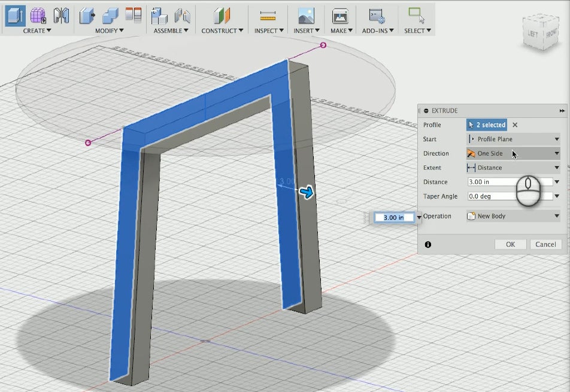Click the LEFT face of the view cube
570x392 pixels.
point(533,34)
